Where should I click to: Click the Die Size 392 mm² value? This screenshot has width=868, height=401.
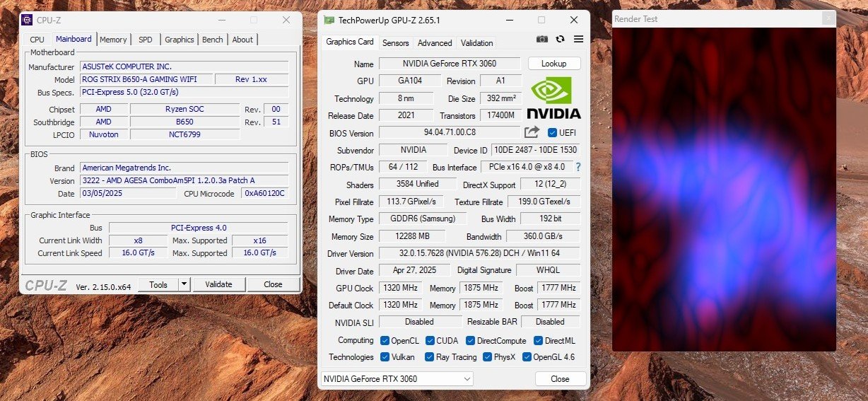[x=501, y=98]
